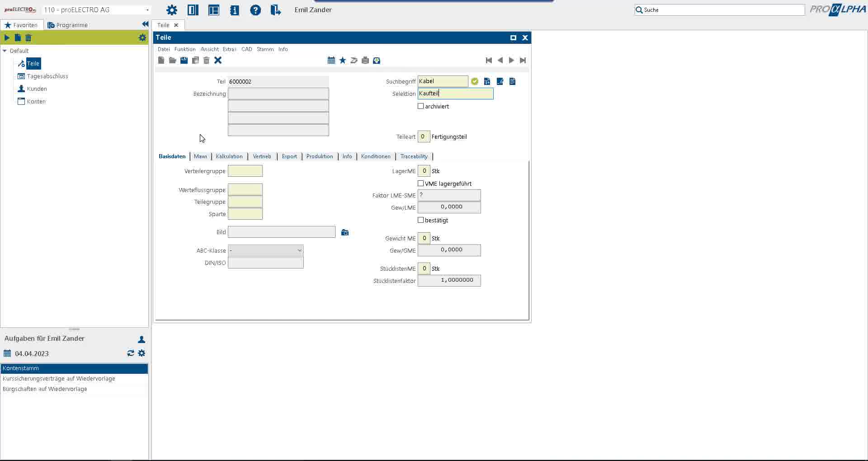Click the camera icon next to Bild field
Viewport: 868px width, 461px height.
point(345,232)
